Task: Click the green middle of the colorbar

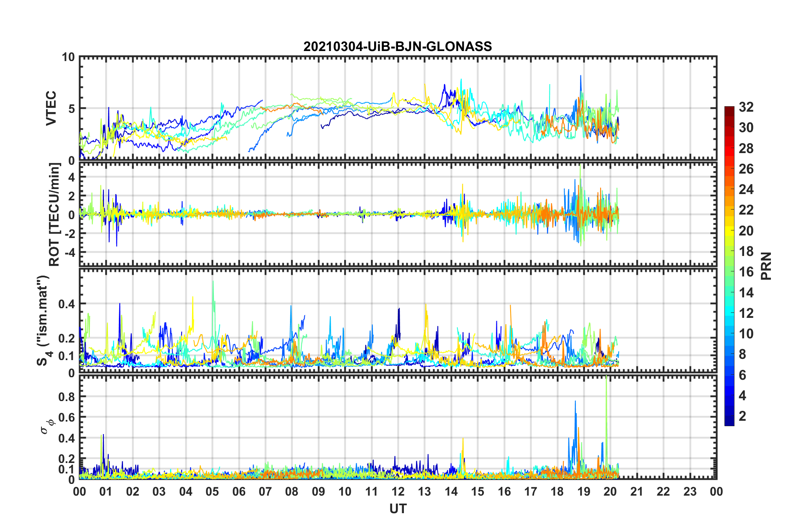Action: coord(729,266)
